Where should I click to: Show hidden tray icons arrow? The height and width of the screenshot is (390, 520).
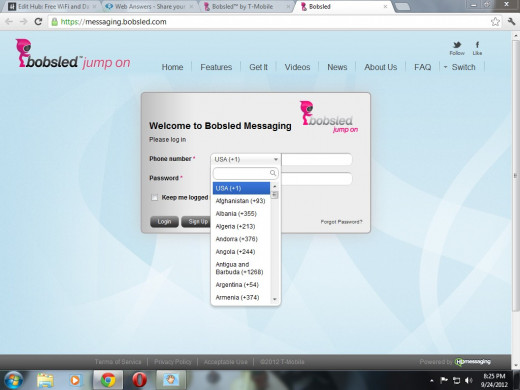(x=432, y=381)
